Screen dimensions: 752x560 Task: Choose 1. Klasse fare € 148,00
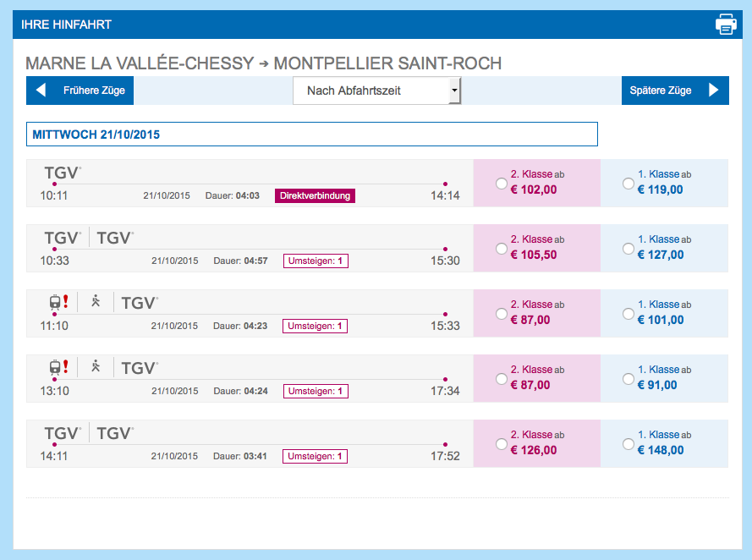point(628,443)
